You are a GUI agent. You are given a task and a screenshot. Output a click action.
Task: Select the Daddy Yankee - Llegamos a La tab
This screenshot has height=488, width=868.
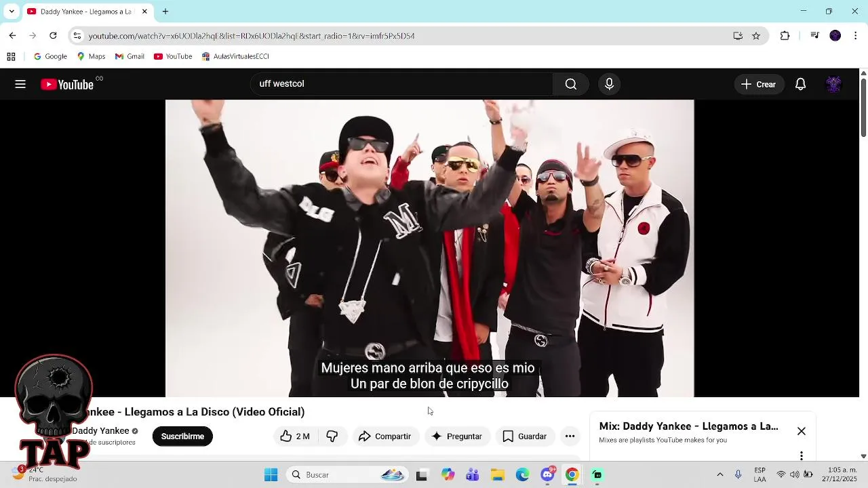87,12
